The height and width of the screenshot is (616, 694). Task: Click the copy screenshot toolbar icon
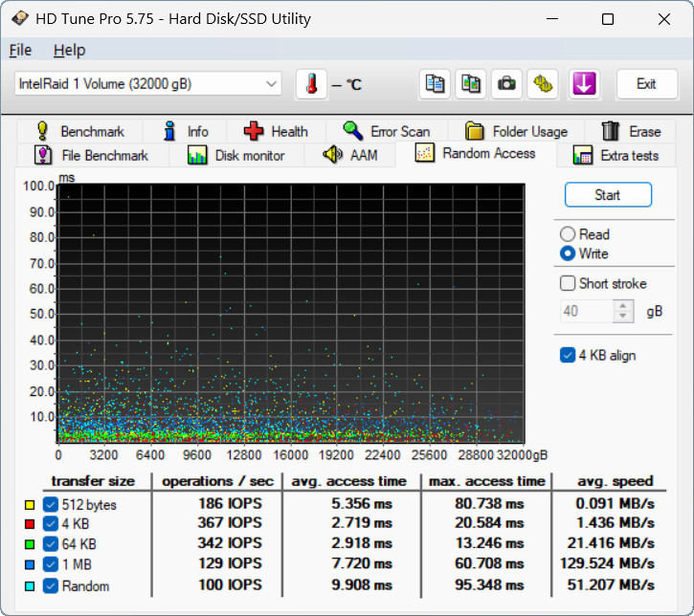tap(471, 83)
